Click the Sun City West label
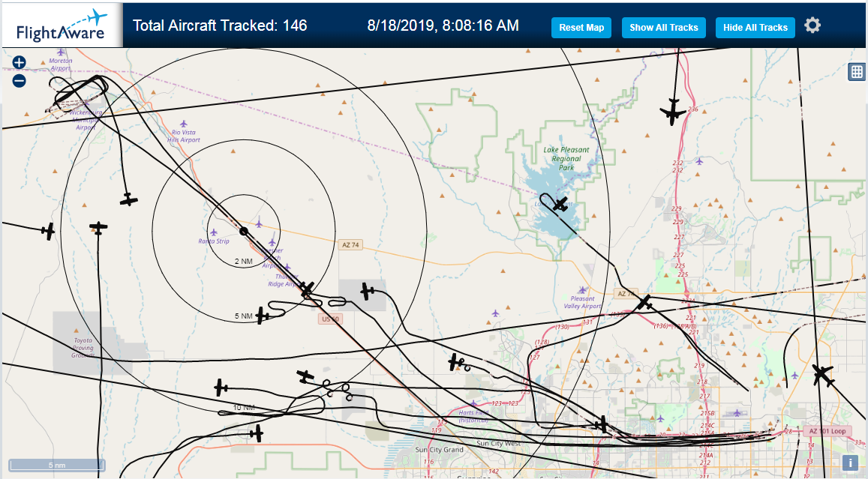The height and width of the screenshot is (479, 868). click(498, 443)
